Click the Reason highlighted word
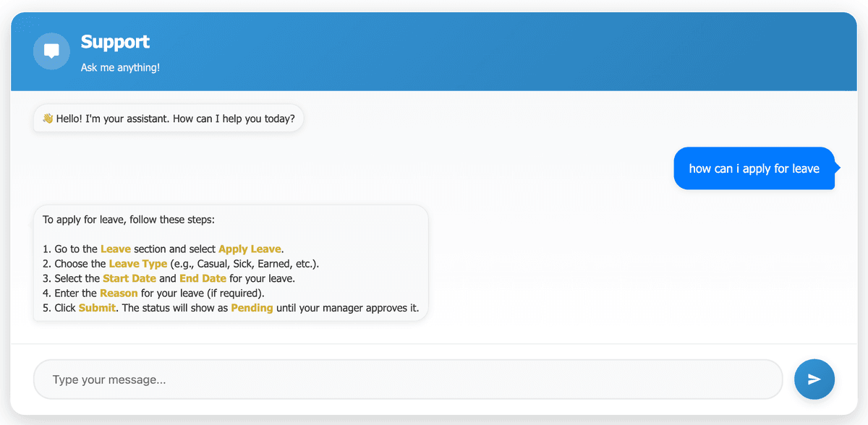868x425 pixels. tap(119, 293)
